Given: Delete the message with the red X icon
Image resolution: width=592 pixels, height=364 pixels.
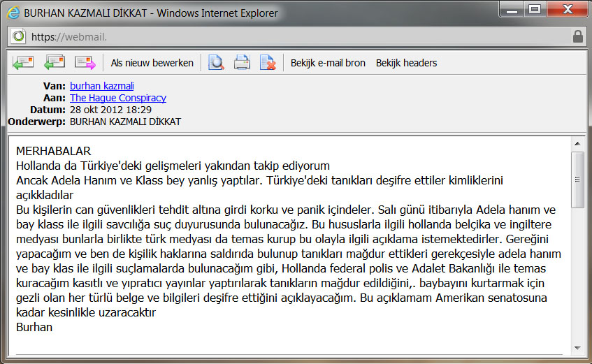Looking at the screenshot, I should [x=268, y=62].
